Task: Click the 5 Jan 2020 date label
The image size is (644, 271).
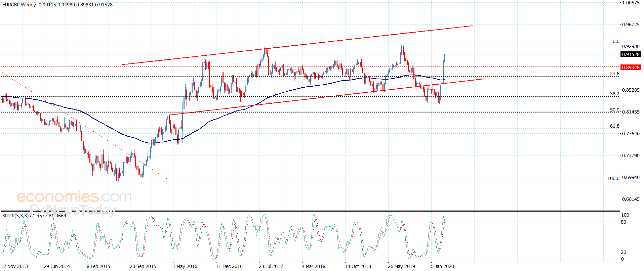Action: coord(442,266)
